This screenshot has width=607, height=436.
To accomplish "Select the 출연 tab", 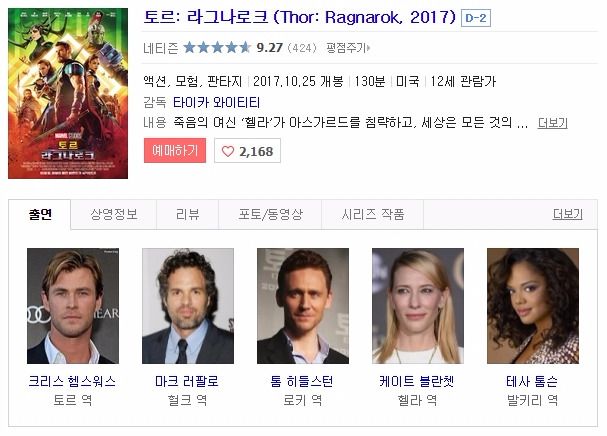I will [40, 214].
